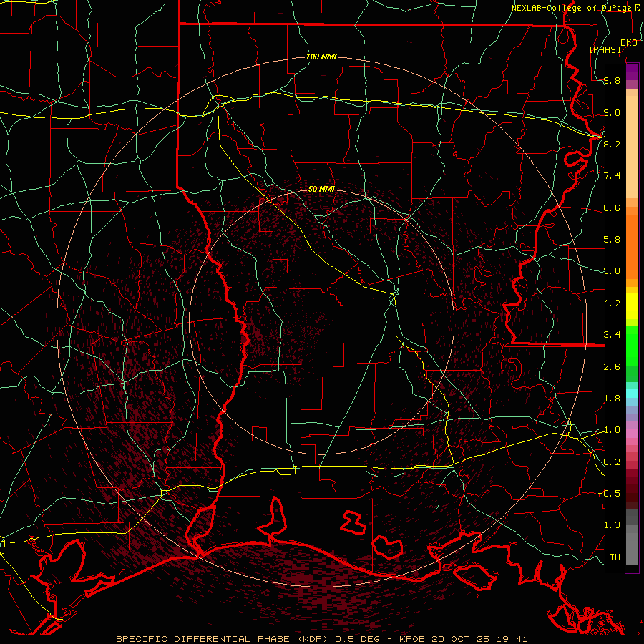Click the 100 NMI range ring label

point(321,57)
